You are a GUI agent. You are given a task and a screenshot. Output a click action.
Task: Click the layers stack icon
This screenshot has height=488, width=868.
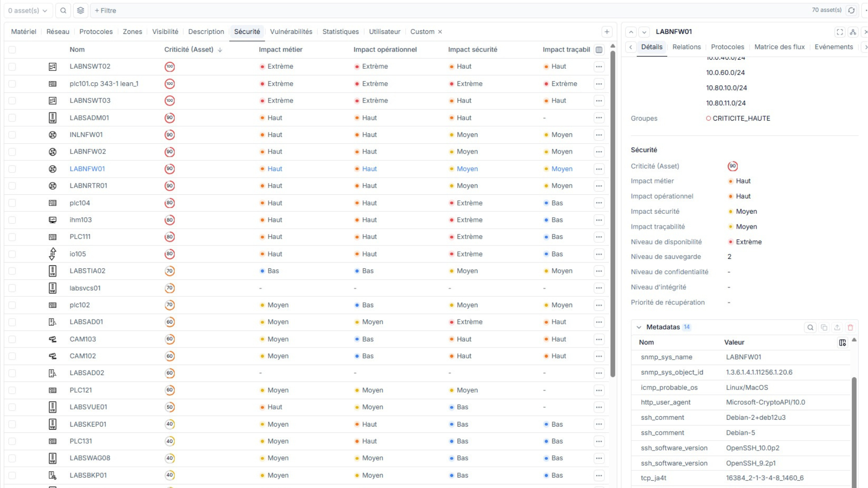tap(80, 10)
